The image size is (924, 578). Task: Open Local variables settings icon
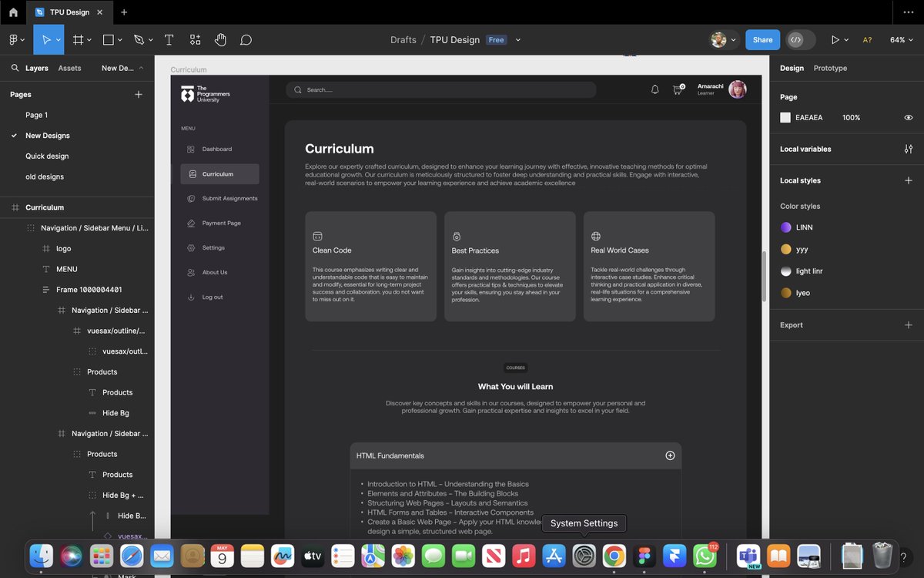(909, 149)
